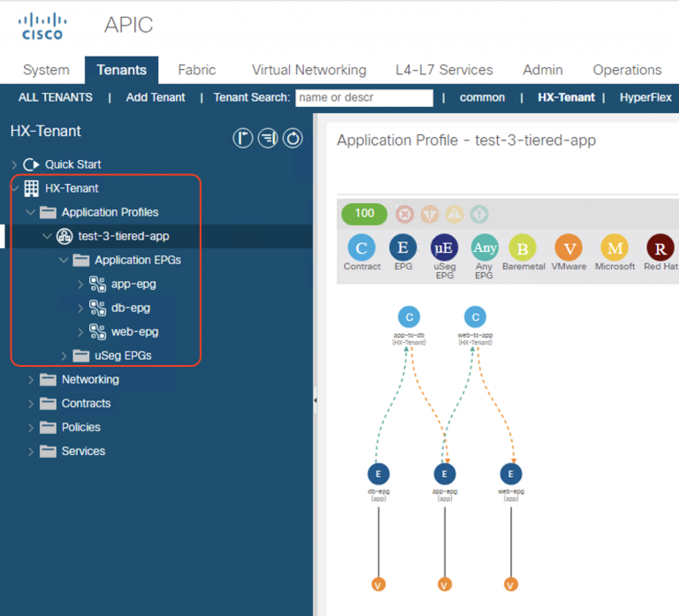Screen dimensions: 679x616
Task: Select the Networking folder label
Action: point(90,380)
